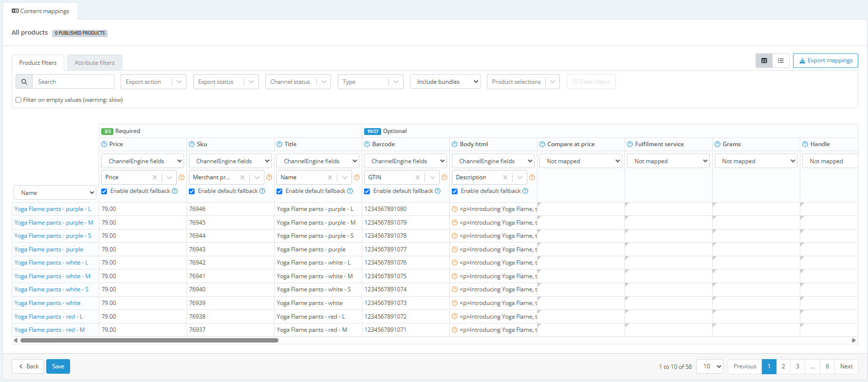Click the search magnifier icon

coord(24,82)
